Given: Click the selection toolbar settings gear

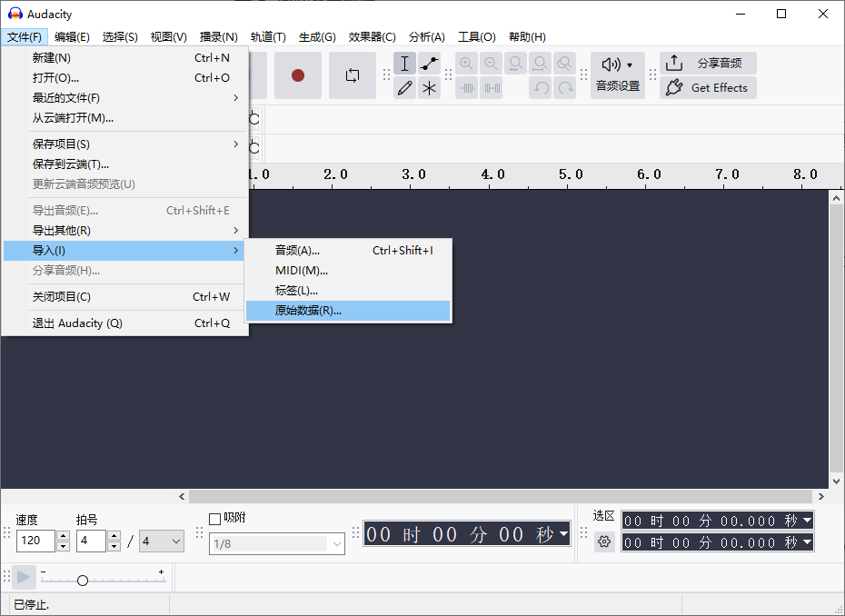Looking at the screenshot, I should 604,541.
